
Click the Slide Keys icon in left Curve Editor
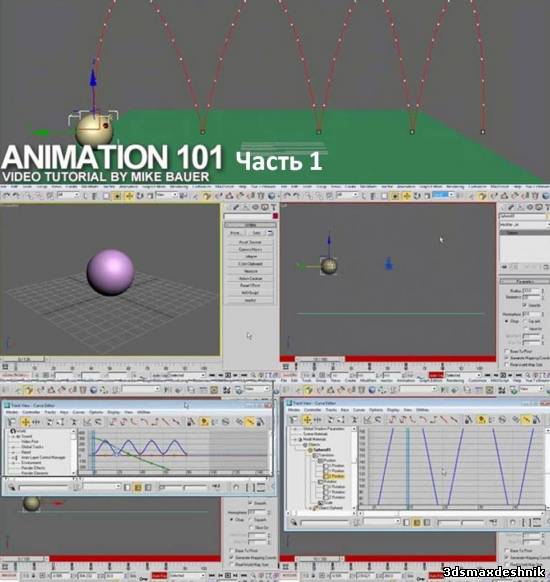pos(36,422)
